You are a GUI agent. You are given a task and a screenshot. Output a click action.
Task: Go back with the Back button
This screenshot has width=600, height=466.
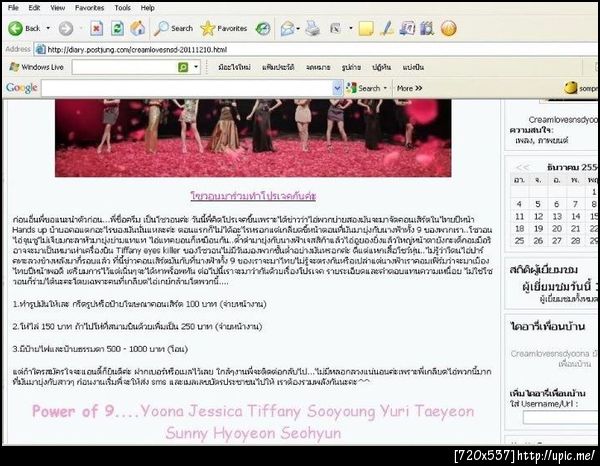[24, 28]
